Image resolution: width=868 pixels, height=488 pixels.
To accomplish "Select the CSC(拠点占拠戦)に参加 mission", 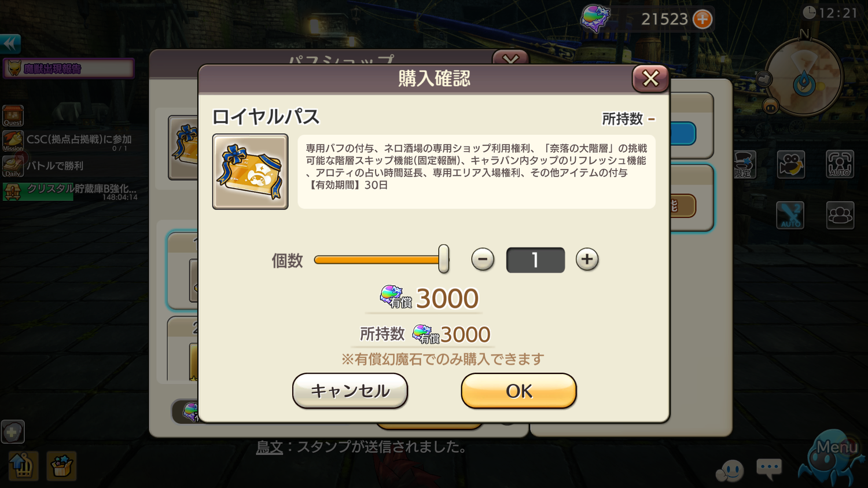I will (x=69, y=142).
